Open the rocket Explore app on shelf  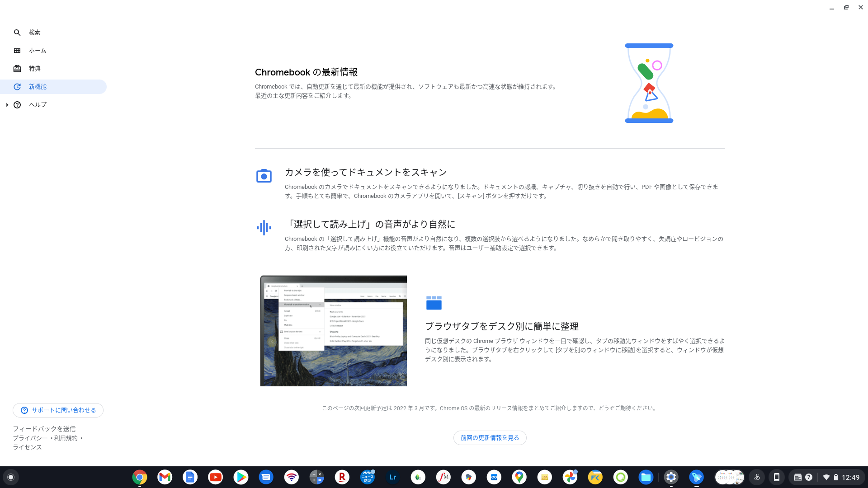click(x=697, y=477)
